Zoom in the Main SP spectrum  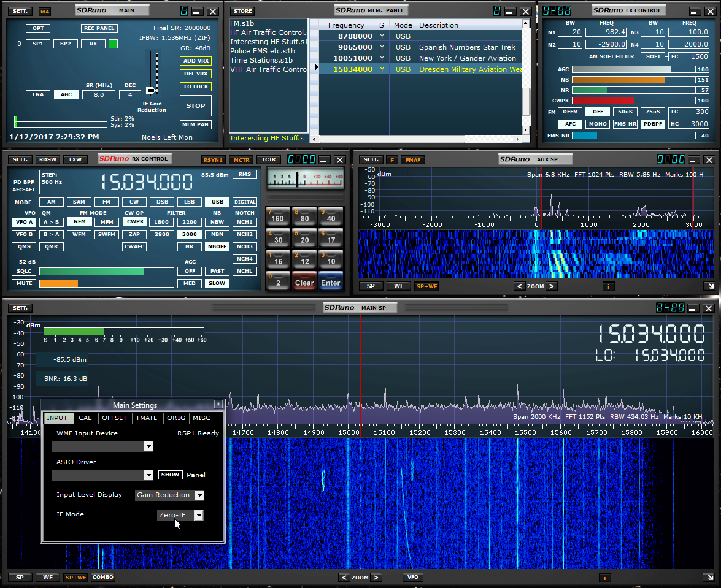(376, 578)
